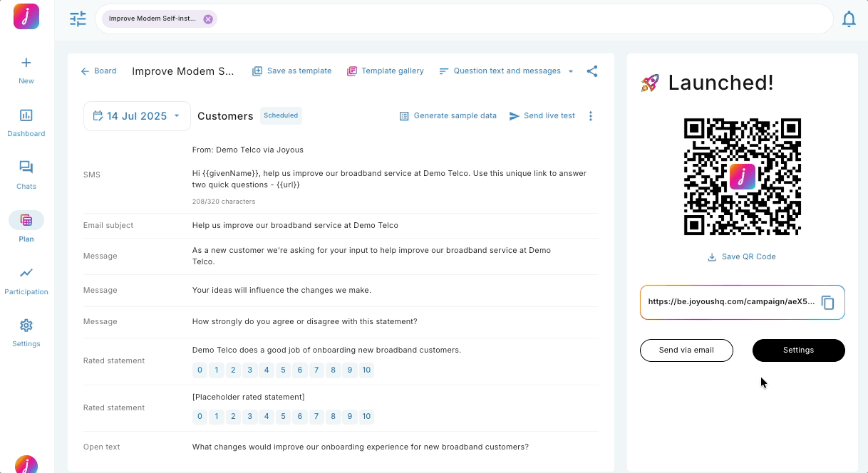Screen dimensions: 868x473
Task: Open Chats from the sidebar
Action: pos(26,168)
